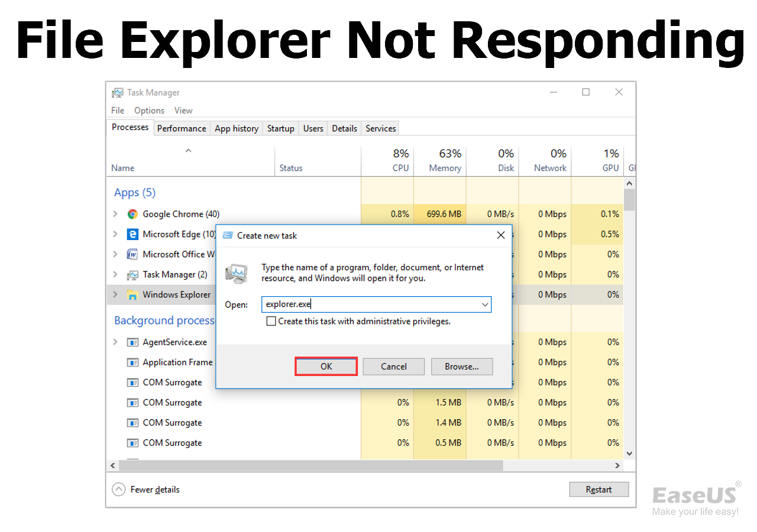Open the dropdown arrow in Open field
This screenshot has height=532, width=757.
coord(485,305)
